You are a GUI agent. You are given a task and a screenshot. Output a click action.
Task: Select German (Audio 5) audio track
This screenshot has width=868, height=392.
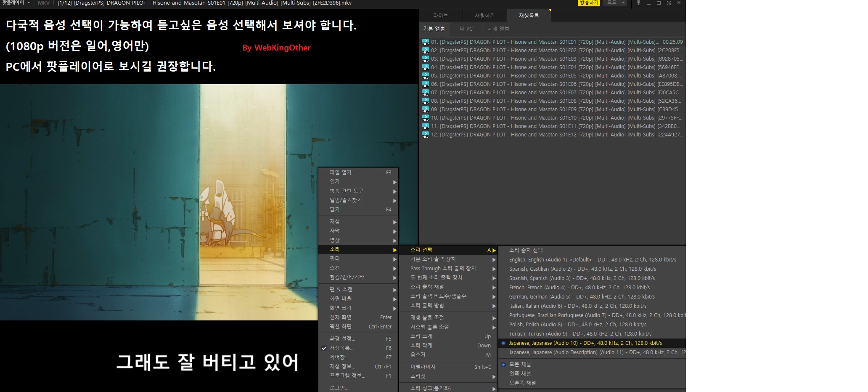coord(592,297)
